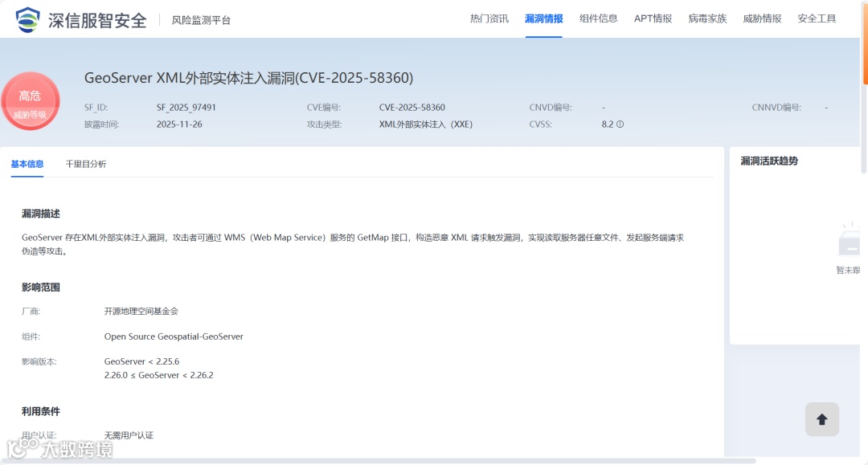Viewport: 868px width, 465px height.
Task: Click the CVE编号 value CVE-2025-58360
Action: coord(411,108)
